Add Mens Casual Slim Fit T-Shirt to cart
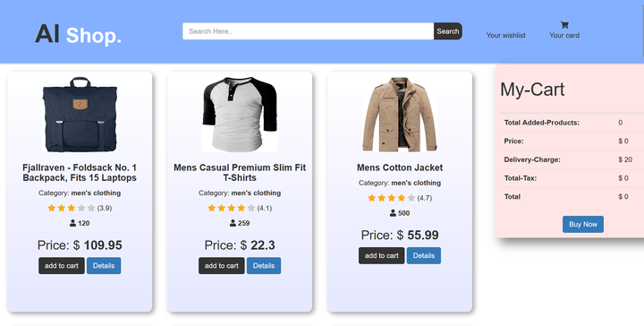This screenshot has height=326, width=644. (222, 266)
